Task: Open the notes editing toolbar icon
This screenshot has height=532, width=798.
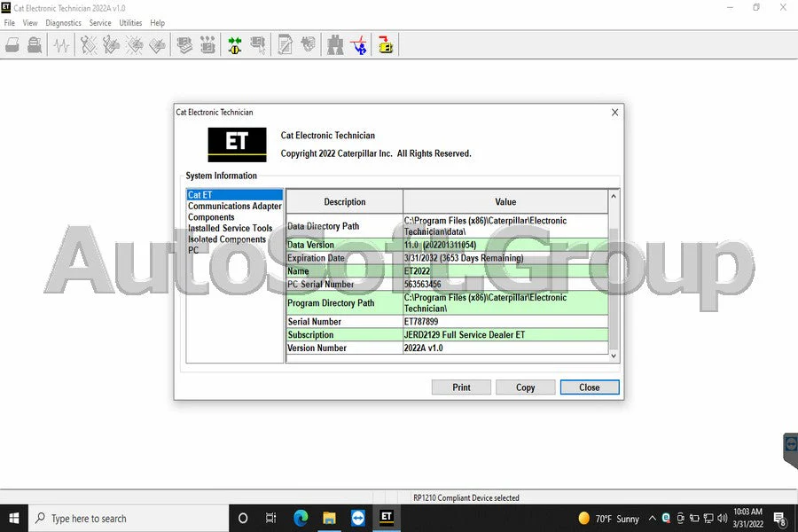Action: point(286,44)
